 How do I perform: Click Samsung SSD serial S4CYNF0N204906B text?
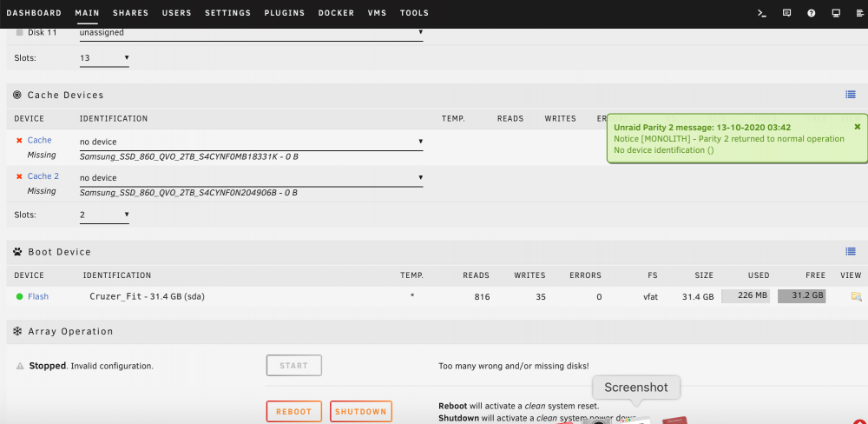188,193
